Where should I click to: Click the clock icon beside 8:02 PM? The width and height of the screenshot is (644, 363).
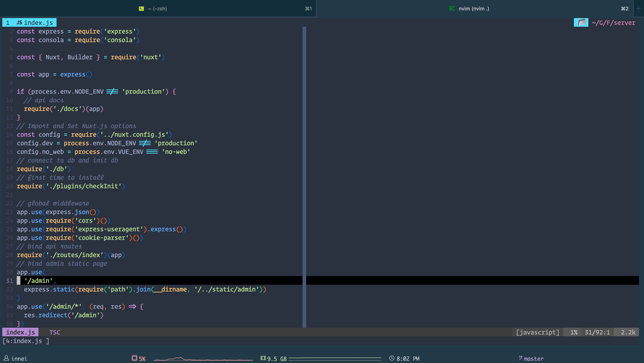pyautogui.click(x=392, y=358)
